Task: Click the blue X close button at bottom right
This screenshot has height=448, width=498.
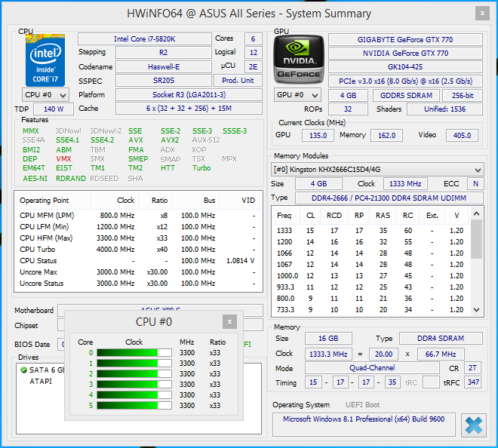Action: tap(474, 425)
